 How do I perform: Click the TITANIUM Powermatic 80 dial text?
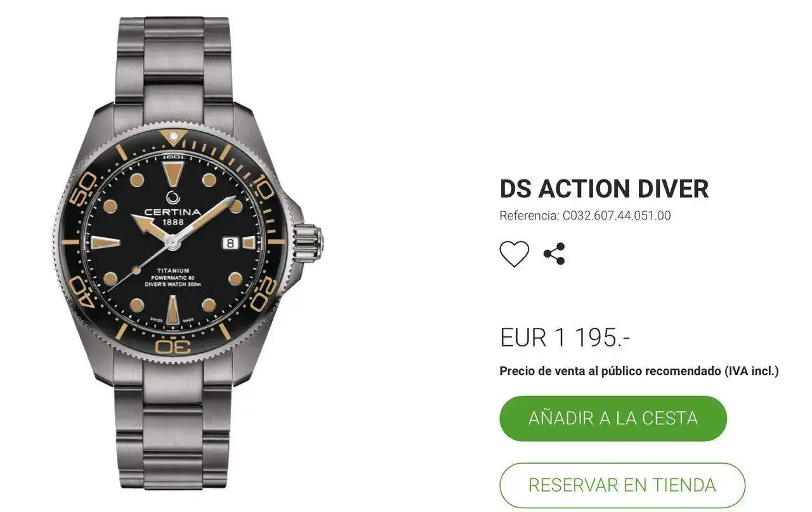173,277
